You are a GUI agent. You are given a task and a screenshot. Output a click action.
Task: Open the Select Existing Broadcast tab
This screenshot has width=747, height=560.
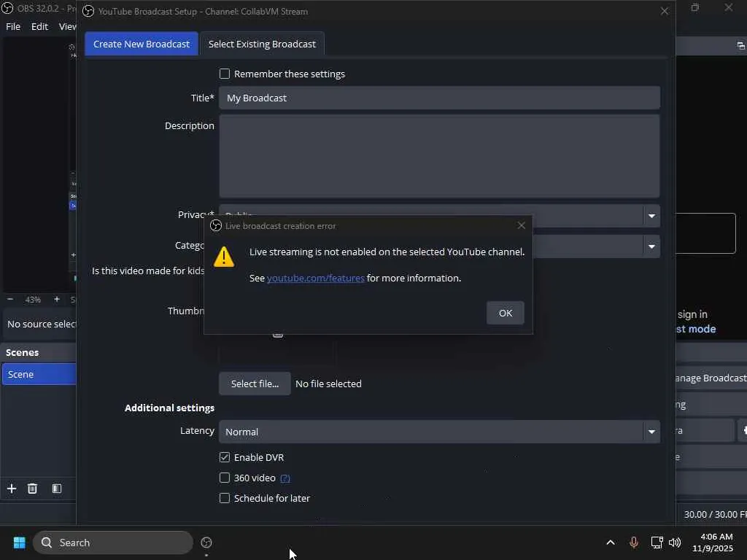262,44
